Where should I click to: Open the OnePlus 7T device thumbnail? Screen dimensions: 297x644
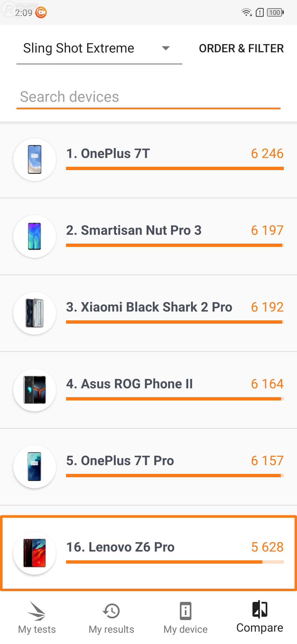point(35,160)
